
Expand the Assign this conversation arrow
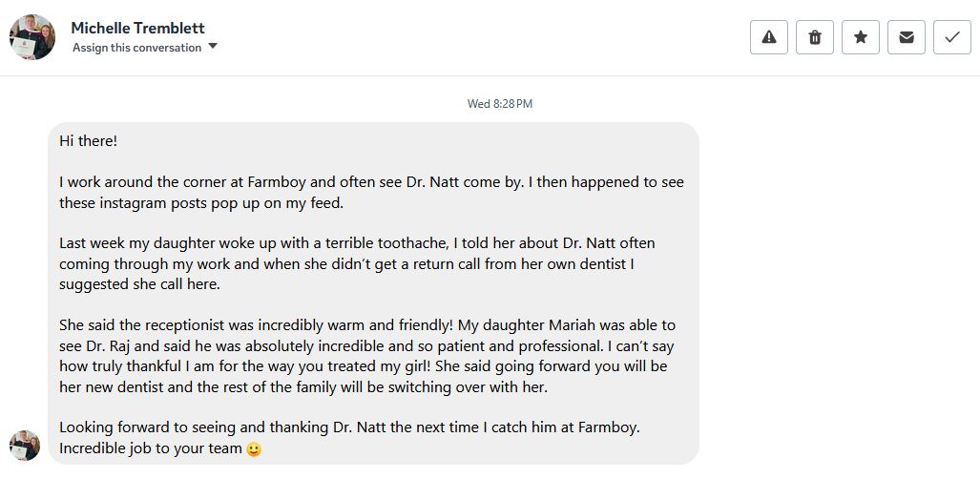[213, 46]
